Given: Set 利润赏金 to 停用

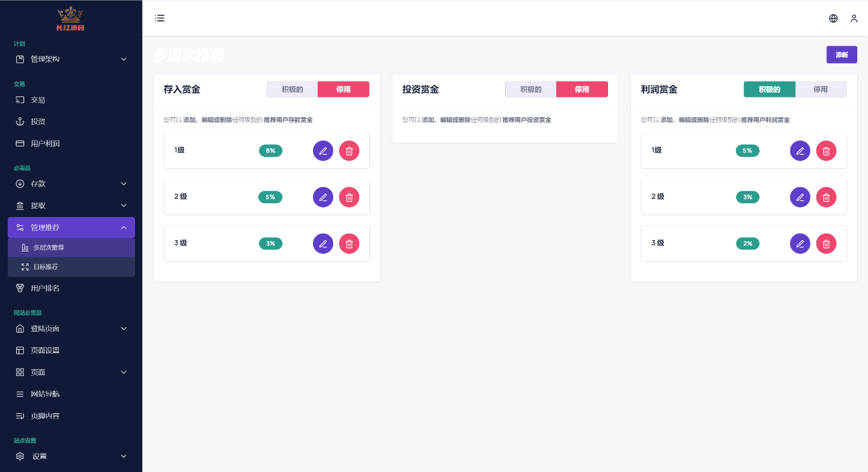Looking at the screenshot, I should tap(820, 90).
